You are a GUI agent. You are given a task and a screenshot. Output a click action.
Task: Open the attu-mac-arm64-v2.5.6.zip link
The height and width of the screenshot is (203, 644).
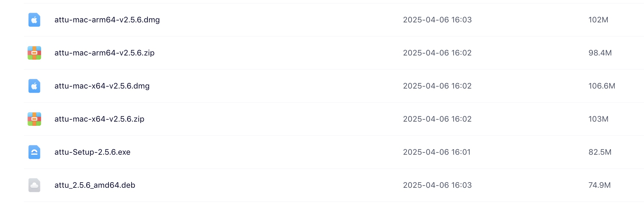pos(104,53)
